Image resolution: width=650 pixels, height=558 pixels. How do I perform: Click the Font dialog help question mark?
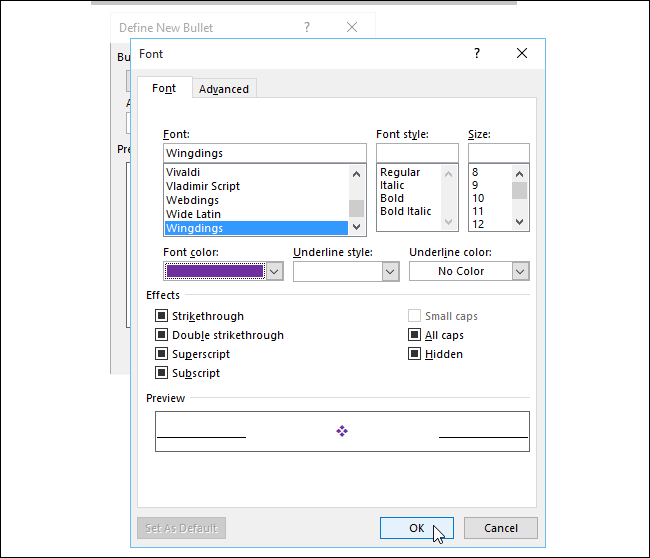(477, 53)
